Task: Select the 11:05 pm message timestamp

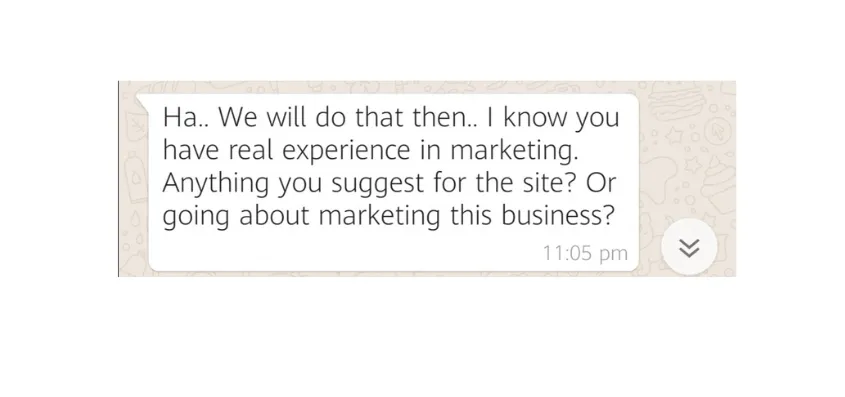Action: pos(585,253)
